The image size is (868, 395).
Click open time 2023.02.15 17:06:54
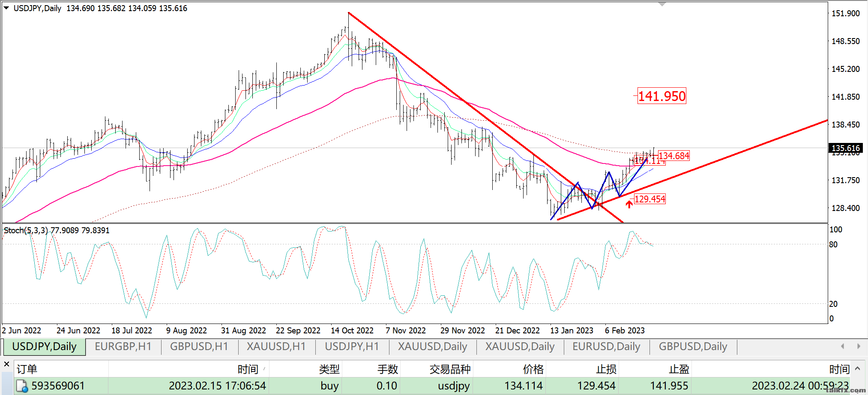[x=217, y=386]
